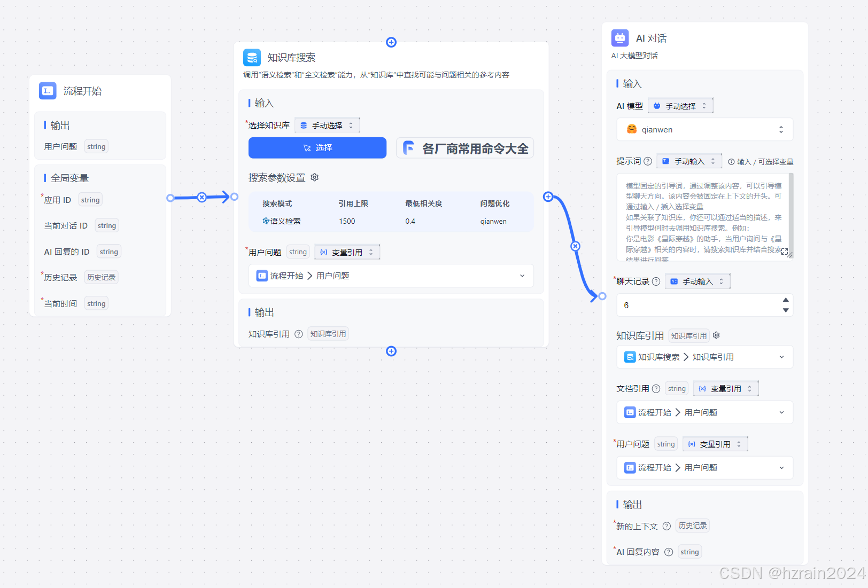Image resolution: width=868 pixels, height=588 pixels.
Task: Click the 引用上限 value 1500
Action: click(347, 221)
